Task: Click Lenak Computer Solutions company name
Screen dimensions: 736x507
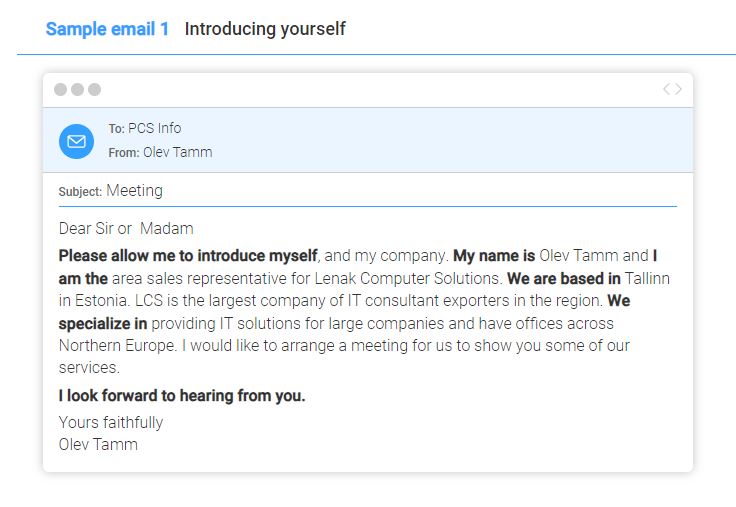Action: pyautogui.click(x=407, y=278)
